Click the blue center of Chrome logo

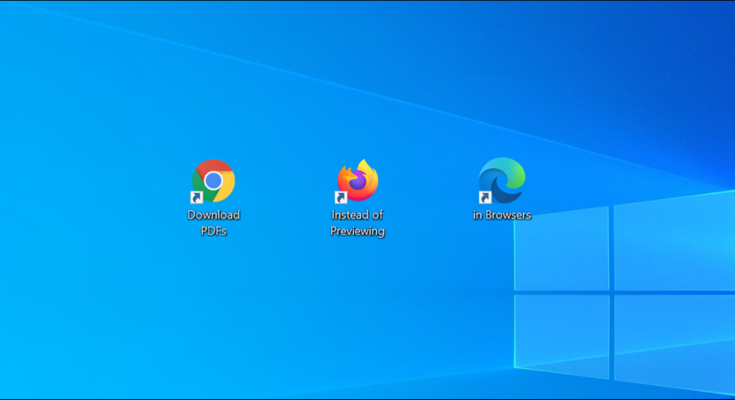coord(213,181)
